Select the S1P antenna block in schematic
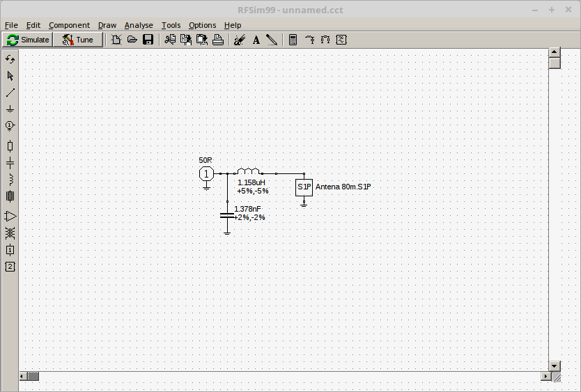The width and height of the screenshot is (581, 392). coord(304,187)
